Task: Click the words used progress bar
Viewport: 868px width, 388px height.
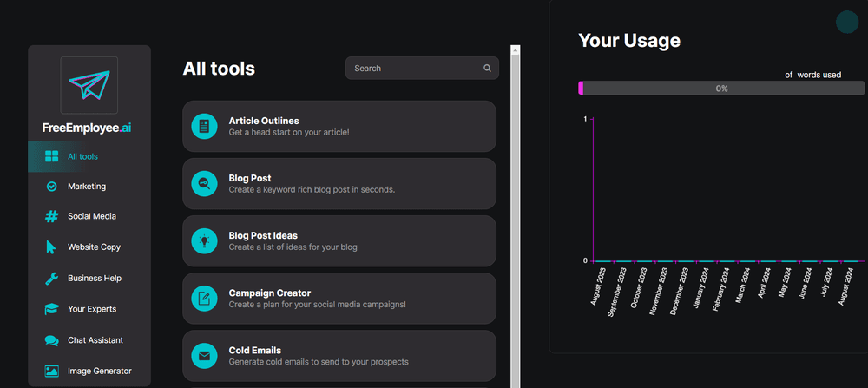Action: coord(721,89)
